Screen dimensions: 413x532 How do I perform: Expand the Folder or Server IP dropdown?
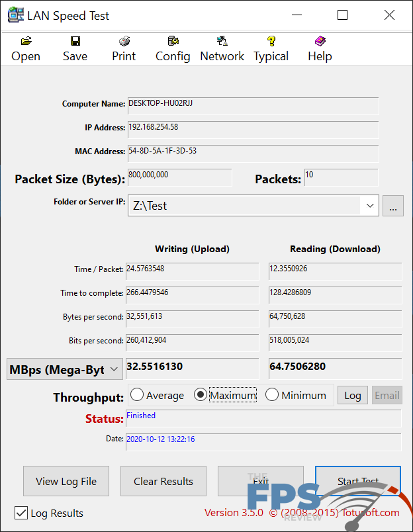370,206
